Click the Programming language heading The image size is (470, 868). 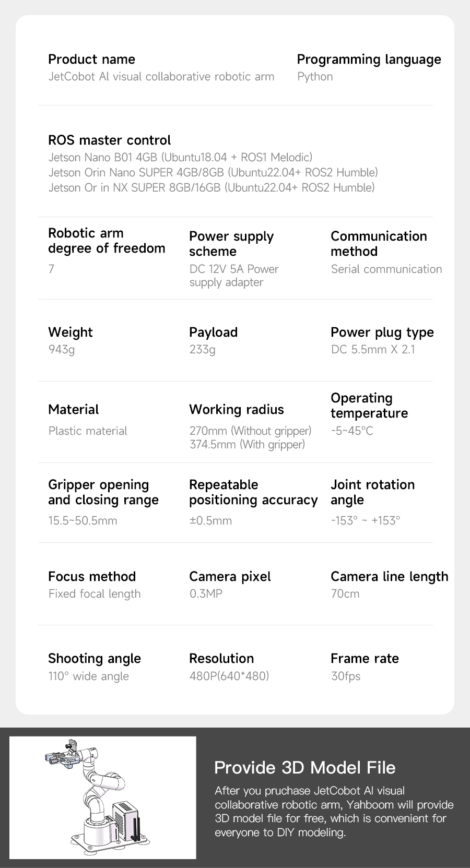pyautogui.click(x=369, y=60)
